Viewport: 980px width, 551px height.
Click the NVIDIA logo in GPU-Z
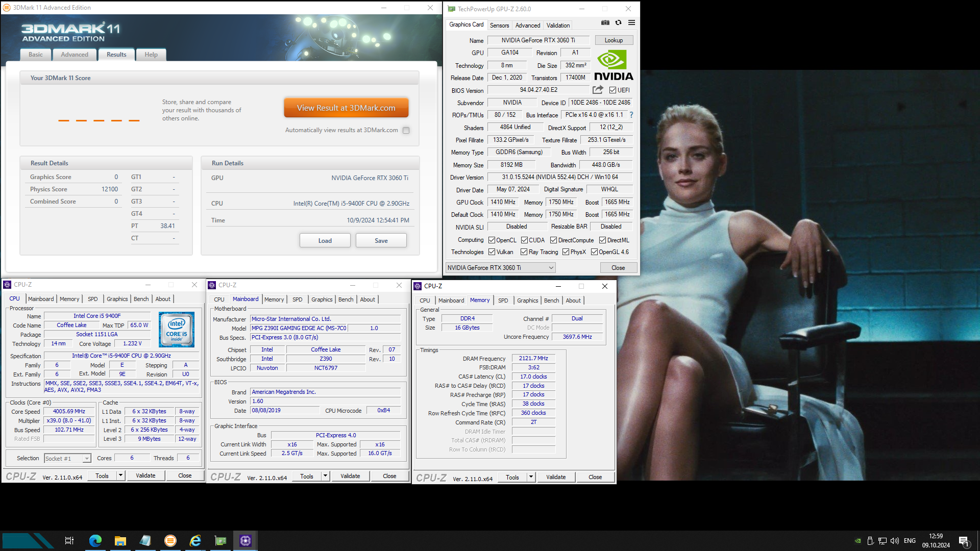coord(614,65)
